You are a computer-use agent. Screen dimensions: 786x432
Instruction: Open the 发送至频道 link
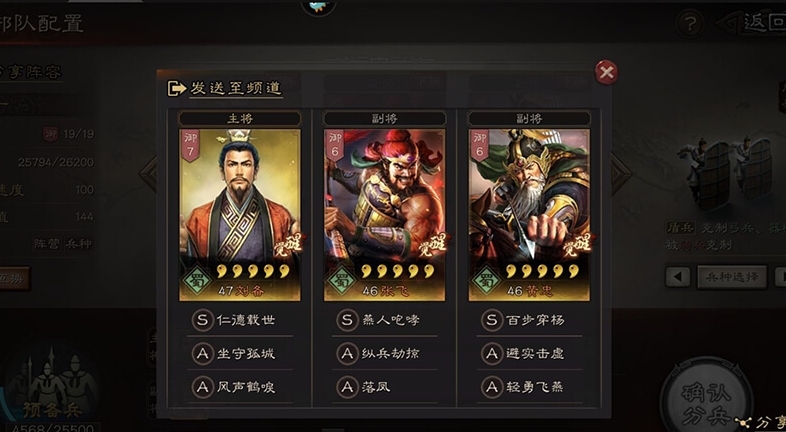[x=236, y=89]
